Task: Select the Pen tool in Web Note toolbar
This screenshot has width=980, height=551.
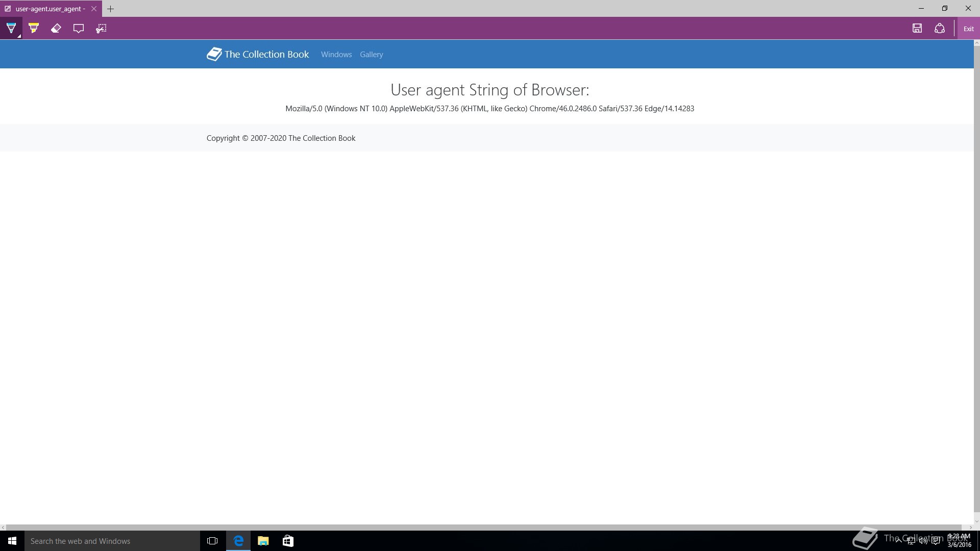Action: click(11, 29)
